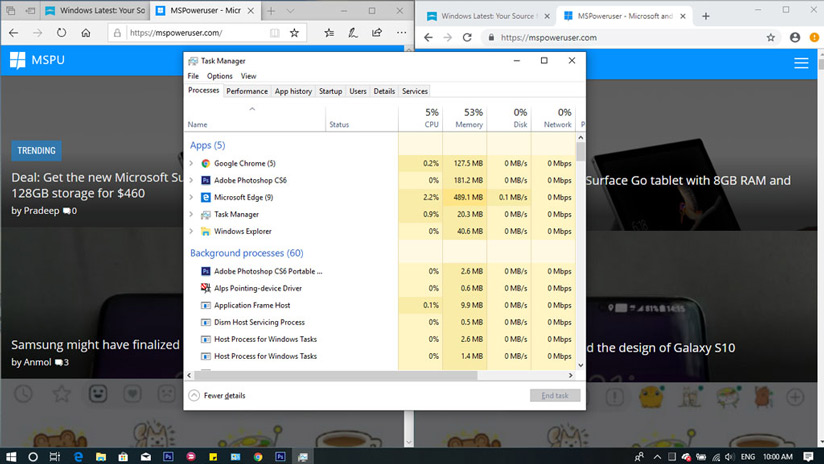Switch to the App history tab
824x464 pixels.
click(x=293, y=91)
